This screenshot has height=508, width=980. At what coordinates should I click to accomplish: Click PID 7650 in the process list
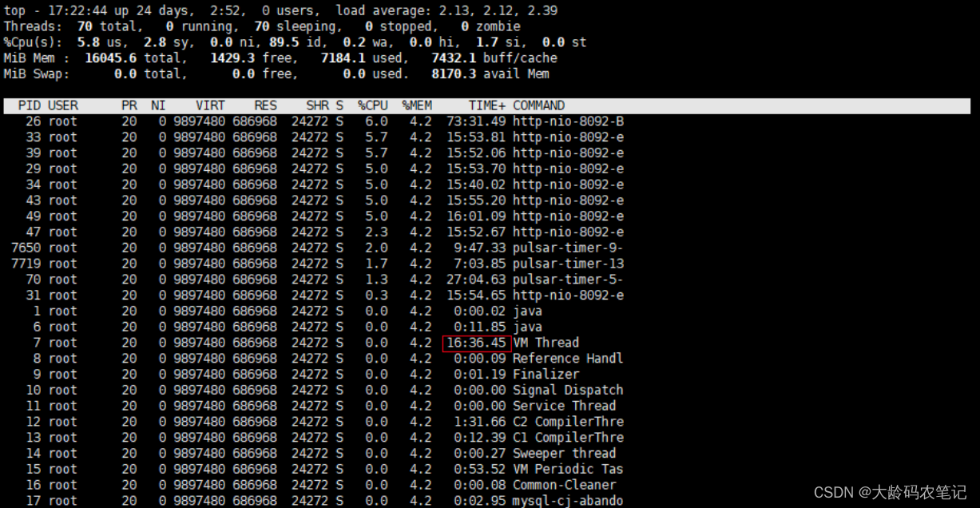click(26, 248)
